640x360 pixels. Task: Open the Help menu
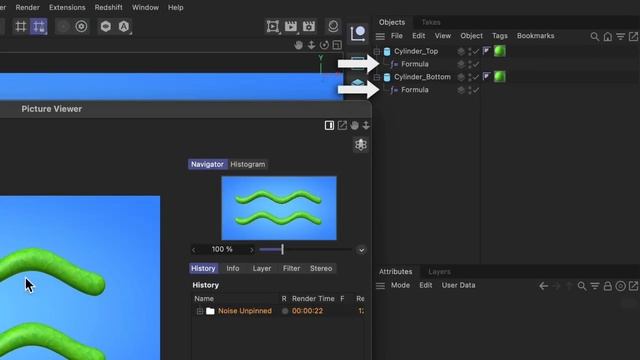tap(176, 7)
